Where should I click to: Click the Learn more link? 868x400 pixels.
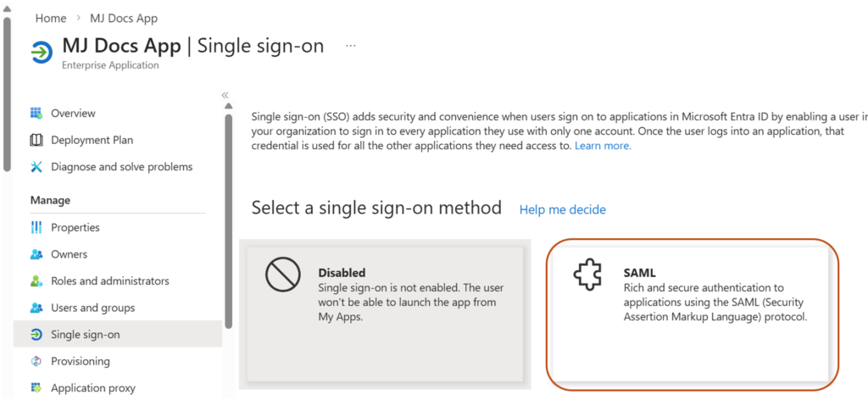[x=603, y=146]
